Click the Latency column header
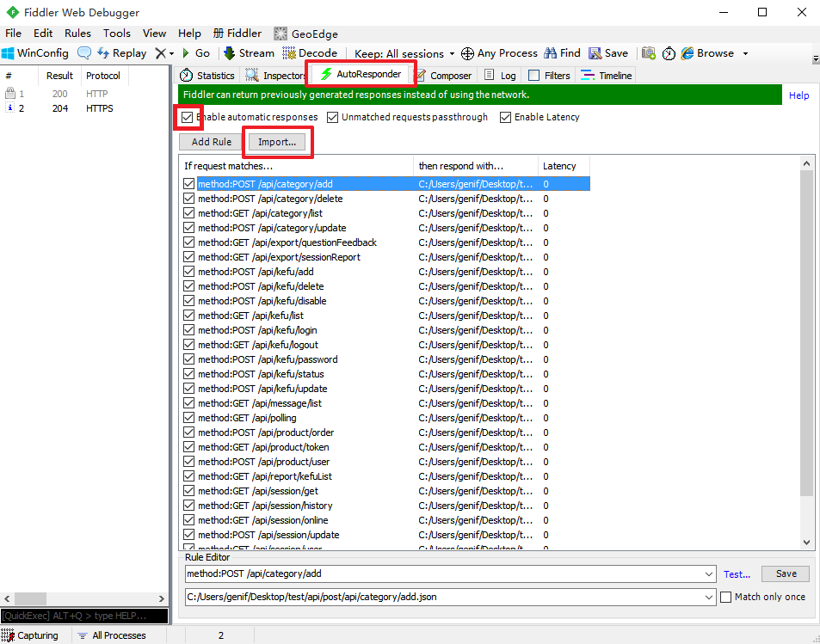The image size is (820, 644). click(564, 166)
